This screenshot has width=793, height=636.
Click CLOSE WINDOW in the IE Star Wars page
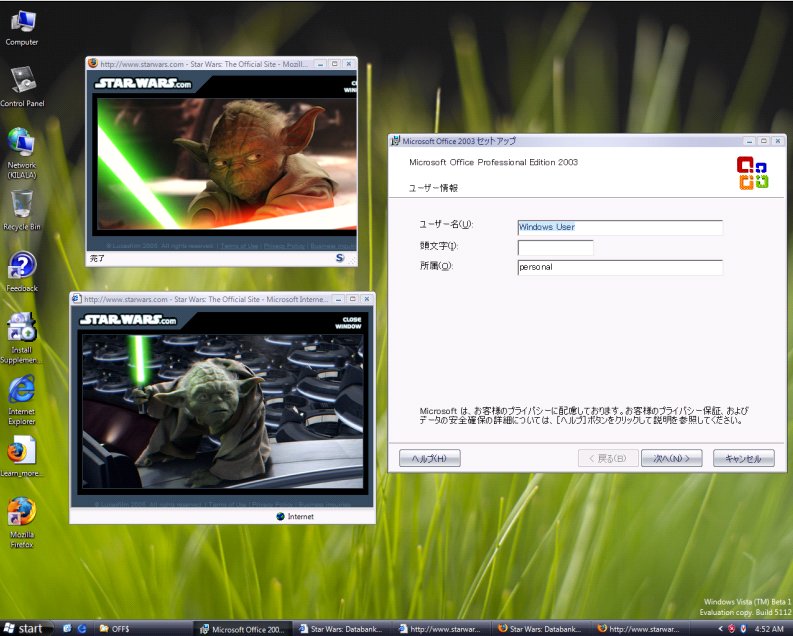coord(348,323)
